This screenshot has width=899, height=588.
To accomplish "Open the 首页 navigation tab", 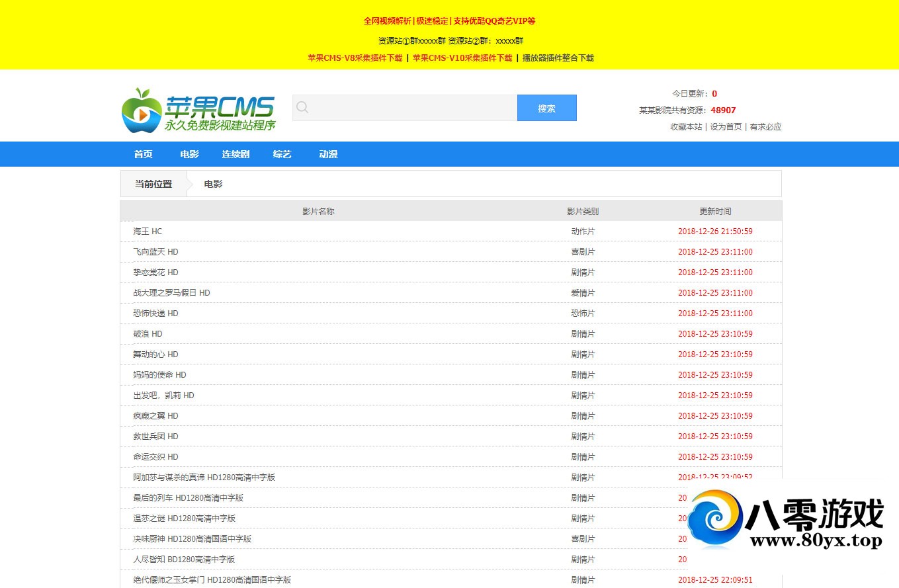I will (x=143, y=154).
